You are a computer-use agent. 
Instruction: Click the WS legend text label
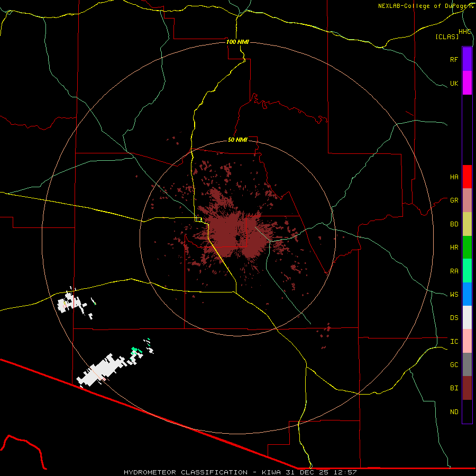point(454,295)
